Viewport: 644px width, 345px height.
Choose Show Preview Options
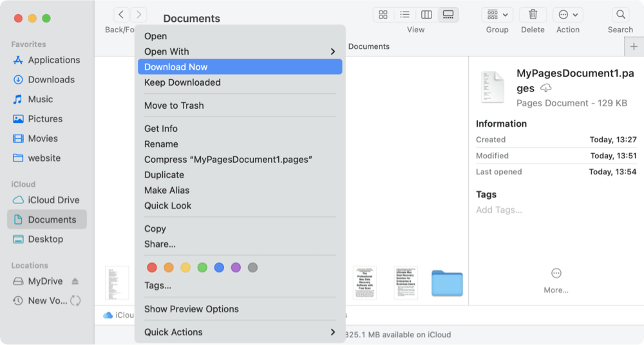pos(240,309)
